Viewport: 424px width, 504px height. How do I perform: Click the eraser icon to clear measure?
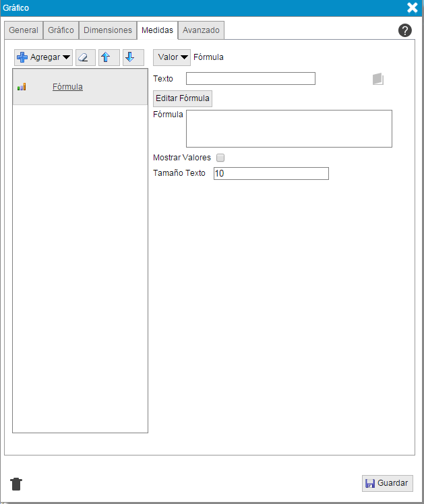[x=85, y=57]
